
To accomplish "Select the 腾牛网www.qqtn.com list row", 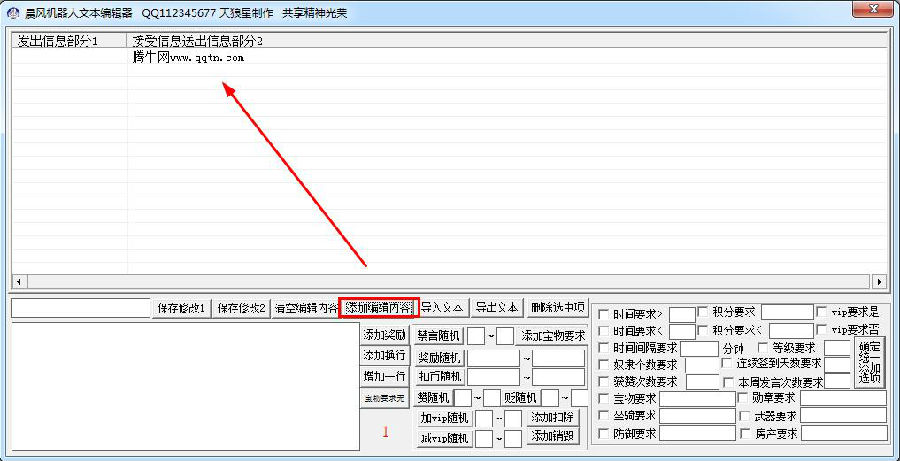I will [188, 57].
